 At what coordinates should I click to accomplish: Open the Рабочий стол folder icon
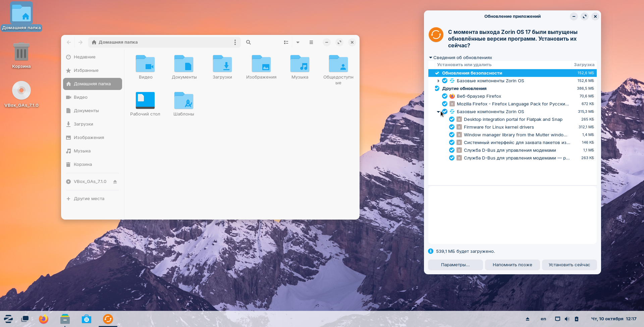click(145, 100)
